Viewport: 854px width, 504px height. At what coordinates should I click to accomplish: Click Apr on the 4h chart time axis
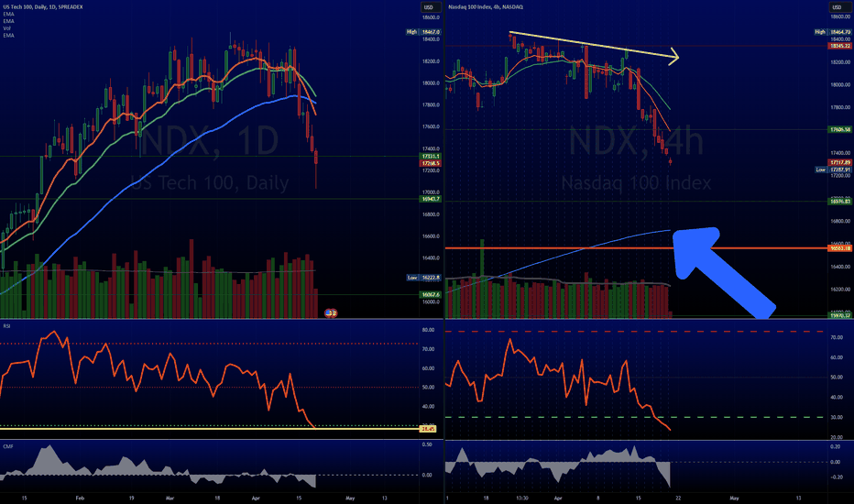pos(557,498)
